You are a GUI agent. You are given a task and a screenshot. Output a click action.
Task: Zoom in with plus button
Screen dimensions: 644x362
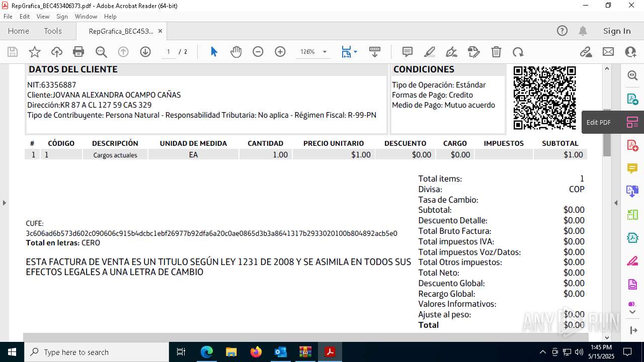tap(280, 52)
